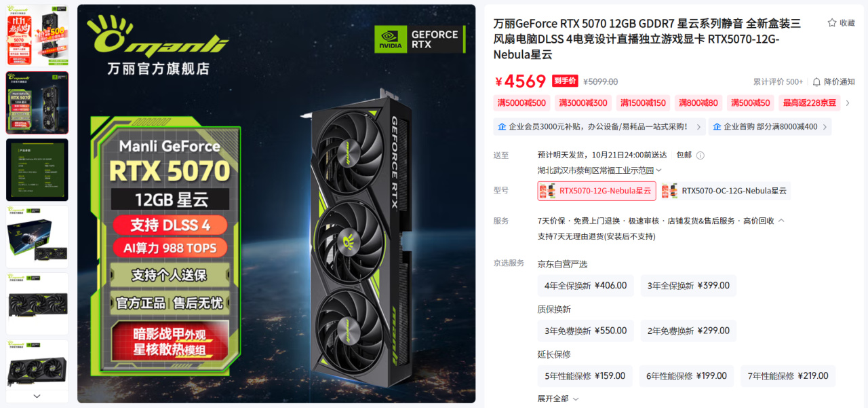Collapse the service details chevron

pyautogui.click(x=781, y=221)
